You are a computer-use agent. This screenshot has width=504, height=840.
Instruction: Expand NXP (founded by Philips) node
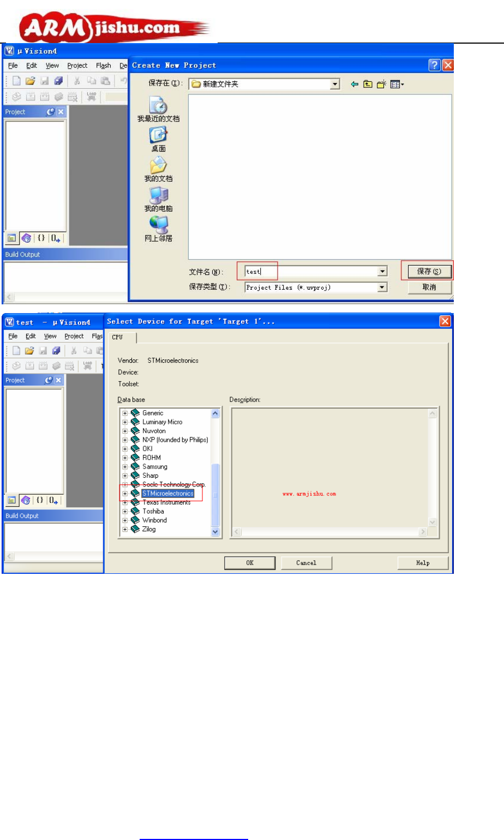click(125, 440)
